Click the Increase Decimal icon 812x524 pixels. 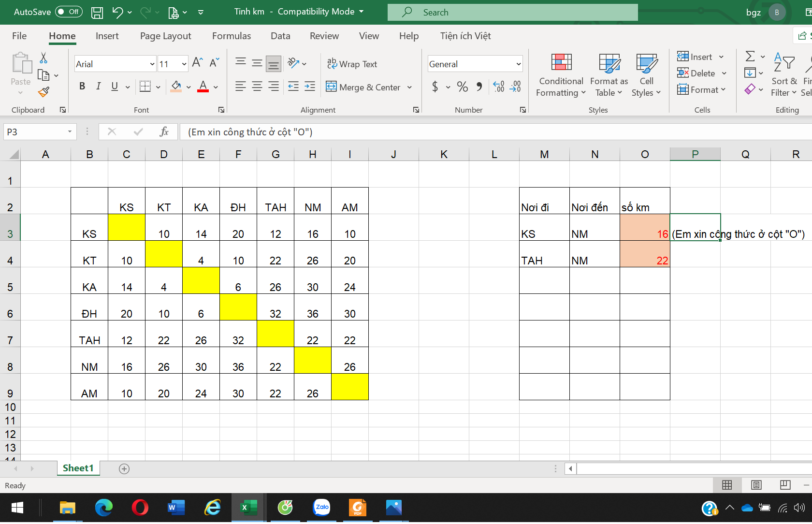coord(499,87)
